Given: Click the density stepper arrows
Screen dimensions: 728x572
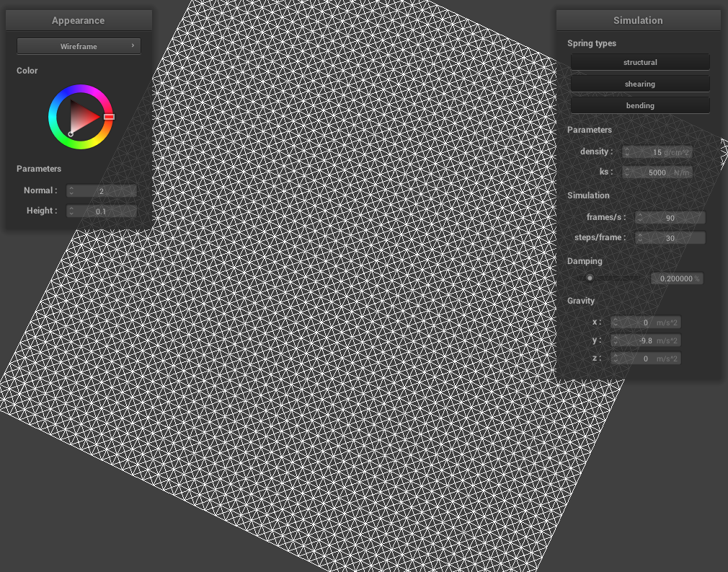Looking at the screenshot, I should click(x=627, y=152).
